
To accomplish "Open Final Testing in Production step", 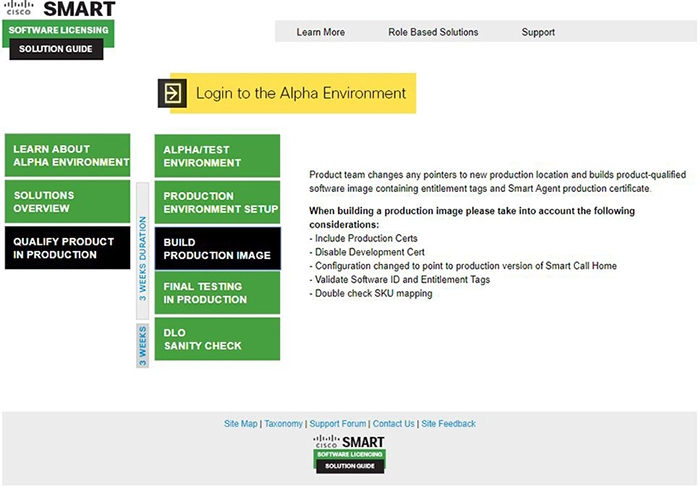I will point(217,293).
